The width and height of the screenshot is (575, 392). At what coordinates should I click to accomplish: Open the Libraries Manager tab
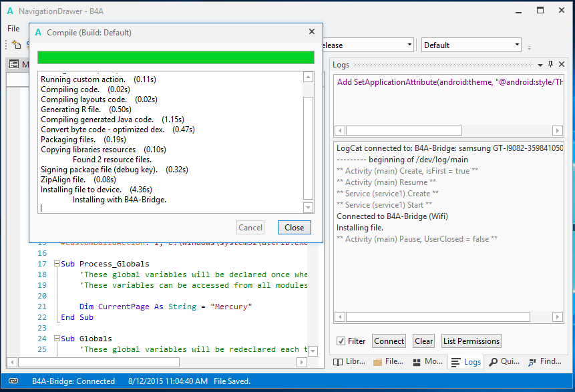tap(350, 361)
